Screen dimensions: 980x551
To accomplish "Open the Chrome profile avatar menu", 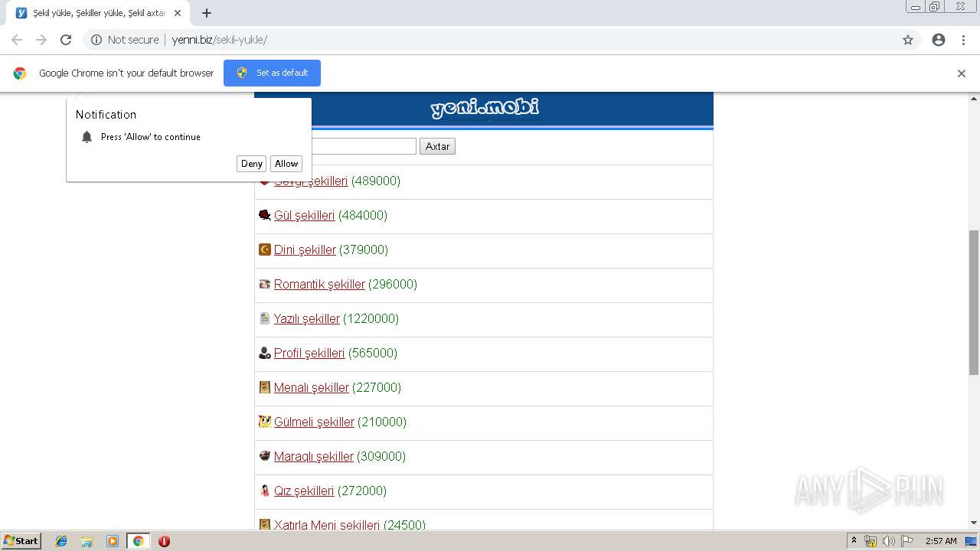I will (939, 40).
